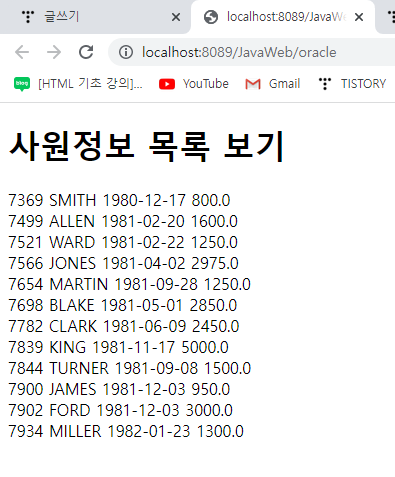Open the TISTORY bookmark
This screenshot has width=395, height=477.
pos(352,84)
